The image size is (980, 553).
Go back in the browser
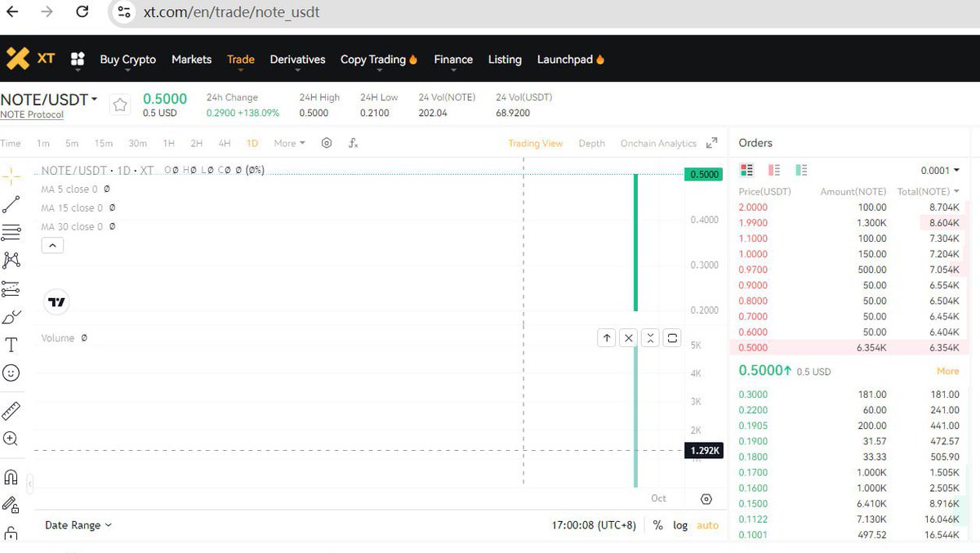(x=11, y=11)
